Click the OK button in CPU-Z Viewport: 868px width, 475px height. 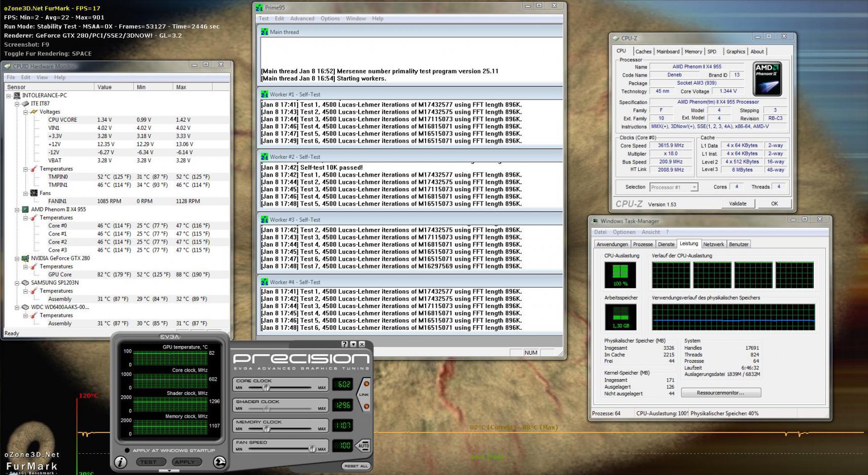(774, 203)
